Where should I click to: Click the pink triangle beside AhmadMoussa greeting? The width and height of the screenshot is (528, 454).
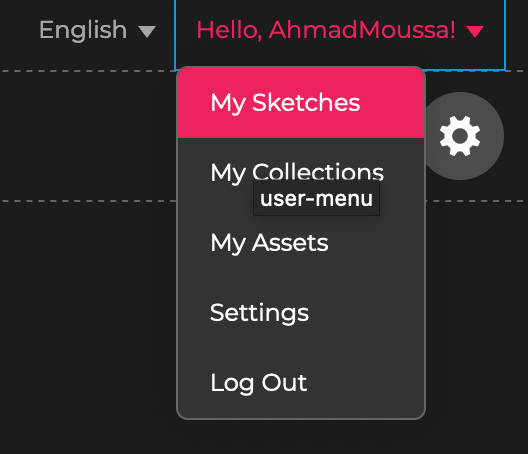tap(475, 32)
